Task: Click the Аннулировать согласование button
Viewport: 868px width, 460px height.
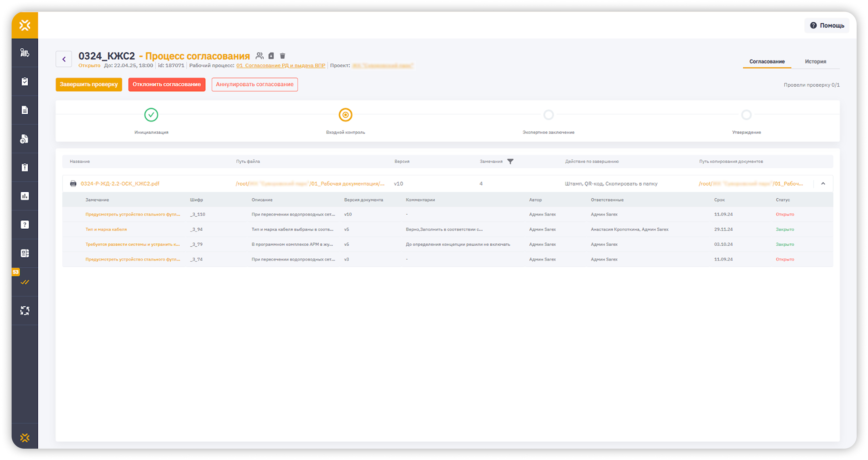Action: (x=254, y=84)
